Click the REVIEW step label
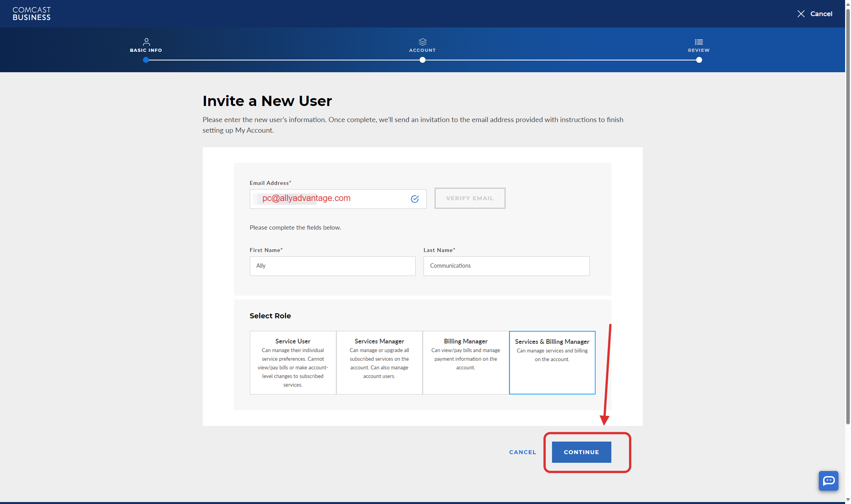This screenshot has width=851, height=504. click(x=699, y=50)
